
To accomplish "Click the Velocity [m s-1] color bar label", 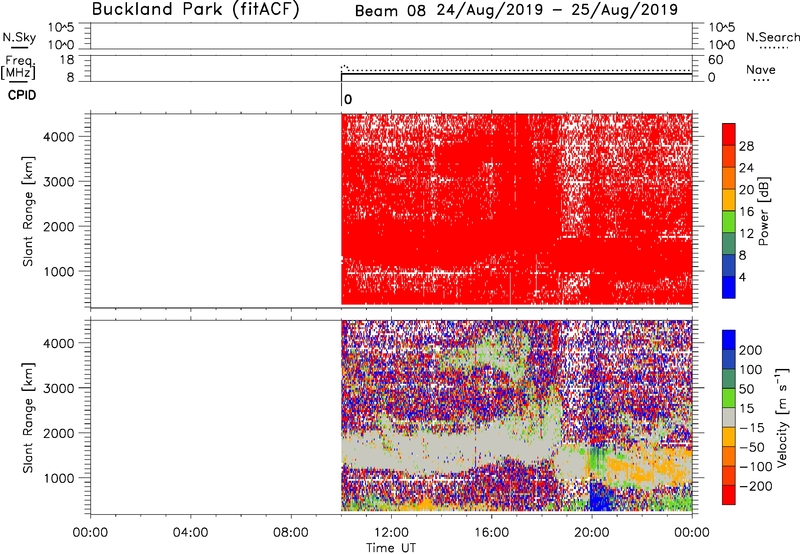I will coord(783,417).
